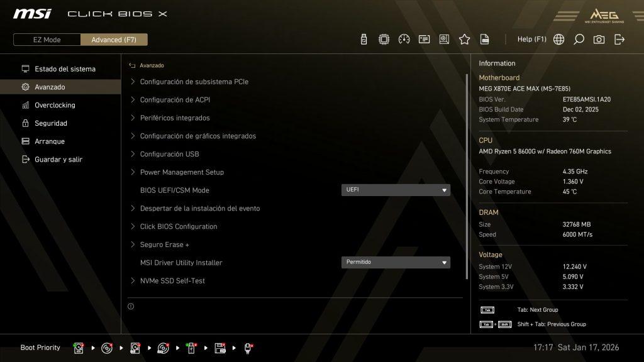This screenshot has height=362, width=644.
Task: Click motherboard name MEG X870E ACE MAX
Action: coord(525,89)
